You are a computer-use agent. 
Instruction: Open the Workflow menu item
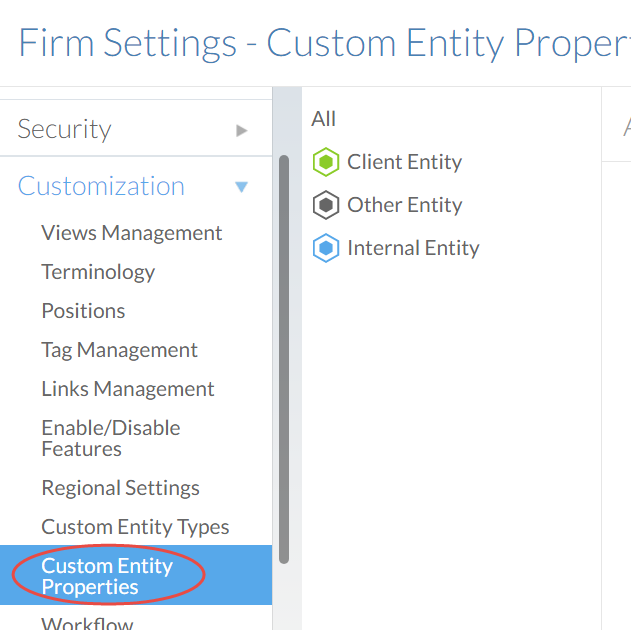tap(87, 623)
